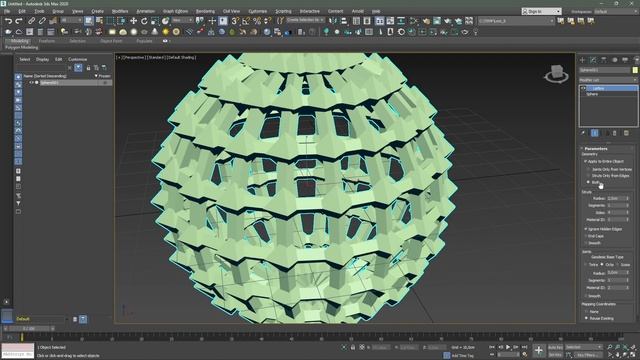Click the Undo arrow icon
This screenshot has width=640, height=360.
coord(8,21)
